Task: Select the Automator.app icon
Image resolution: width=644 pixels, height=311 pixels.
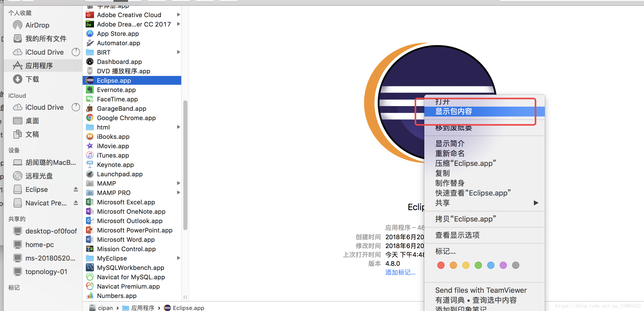Action: (90, 43)
